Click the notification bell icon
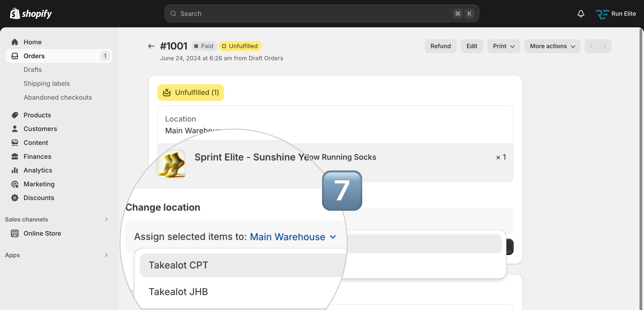Image resolution: width=644 pixels, height=310 pixels. coord(580,13)
